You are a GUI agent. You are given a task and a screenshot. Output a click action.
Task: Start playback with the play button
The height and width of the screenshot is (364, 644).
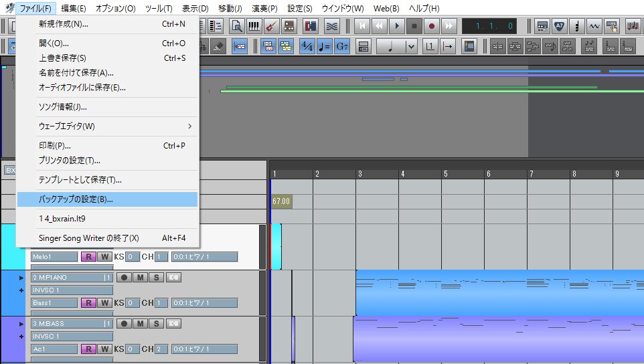coord(397,26)
